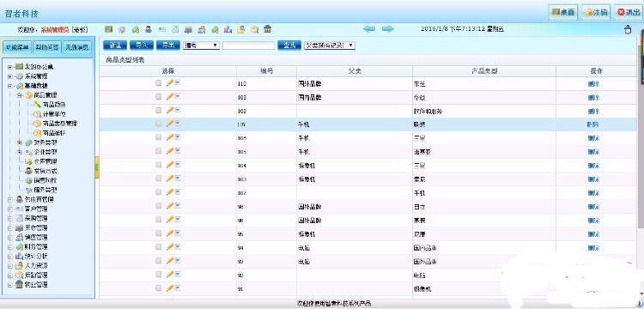Image resolution: width=644 pixels, height=309 pixels.
Task: Click pencil edit icon for row 110
Action: (170, 83)
